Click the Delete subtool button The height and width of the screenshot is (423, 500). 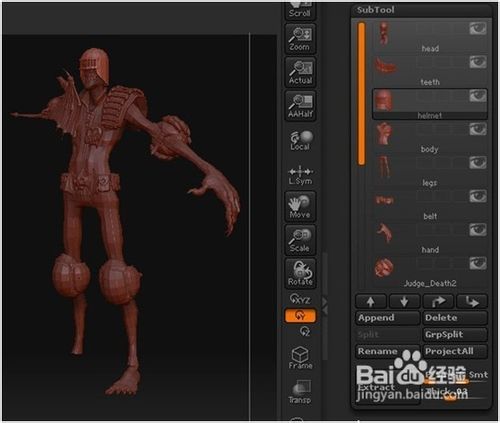[455, 318]
